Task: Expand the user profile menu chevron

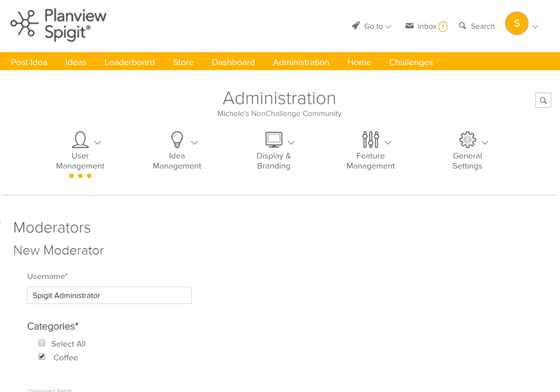Action: [x=535, y=27]
